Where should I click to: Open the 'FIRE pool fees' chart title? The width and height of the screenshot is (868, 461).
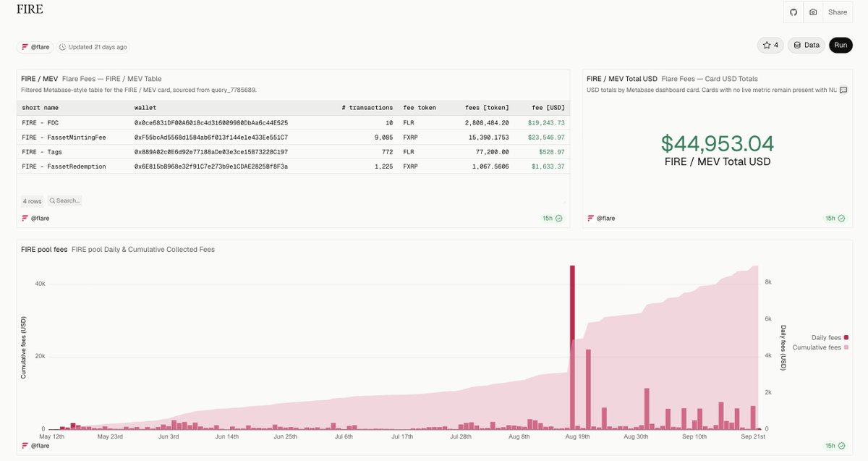coord(44,250)
